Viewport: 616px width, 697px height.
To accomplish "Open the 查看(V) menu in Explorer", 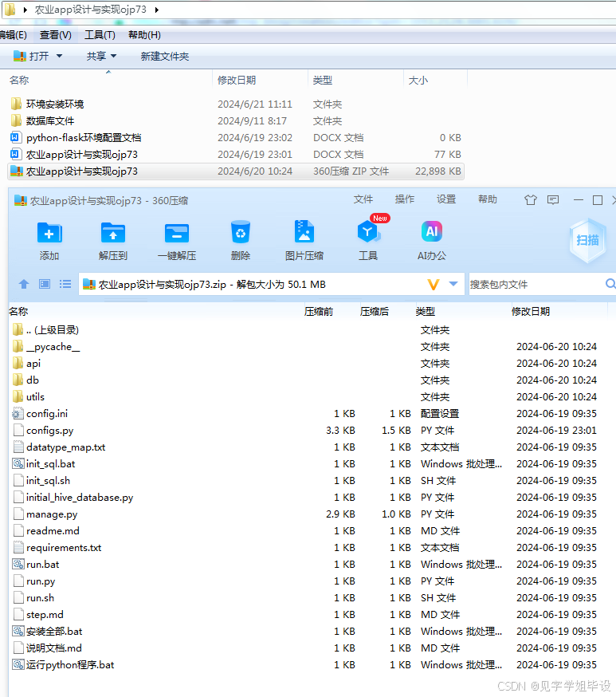I will coord(56,34).
